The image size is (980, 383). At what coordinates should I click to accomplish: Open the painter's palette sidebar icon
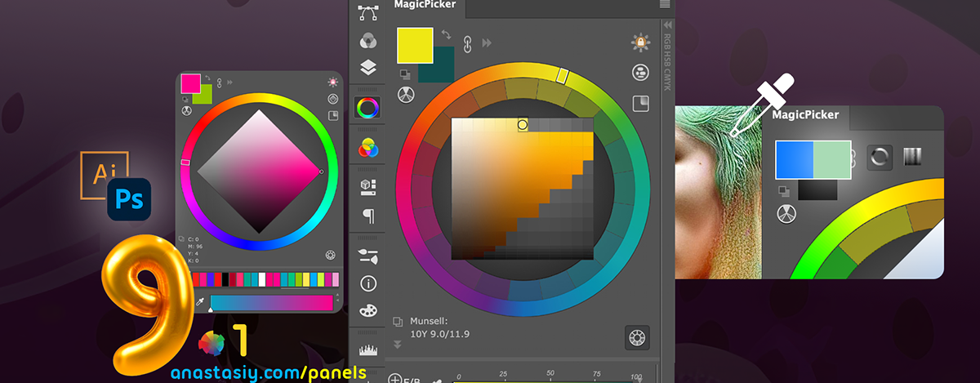pyautogui.click(x=367, y=310)
